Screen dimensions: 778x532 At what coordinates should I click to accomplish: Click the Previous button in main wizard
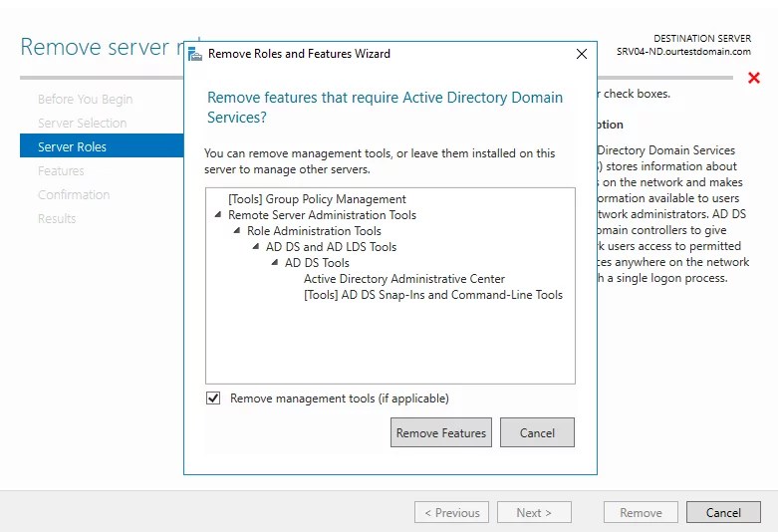click(x=452, y=512)
